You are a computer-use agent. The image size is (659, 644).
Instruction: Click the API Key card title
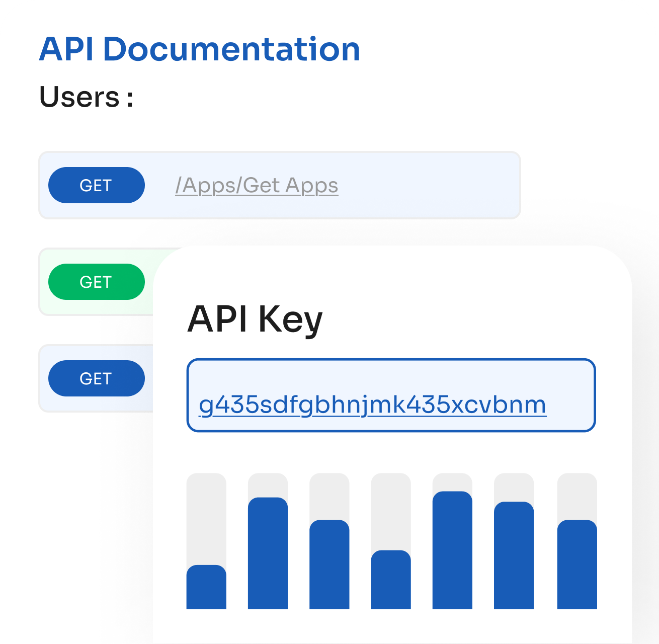pyautogui.click(x=255, y=319)
